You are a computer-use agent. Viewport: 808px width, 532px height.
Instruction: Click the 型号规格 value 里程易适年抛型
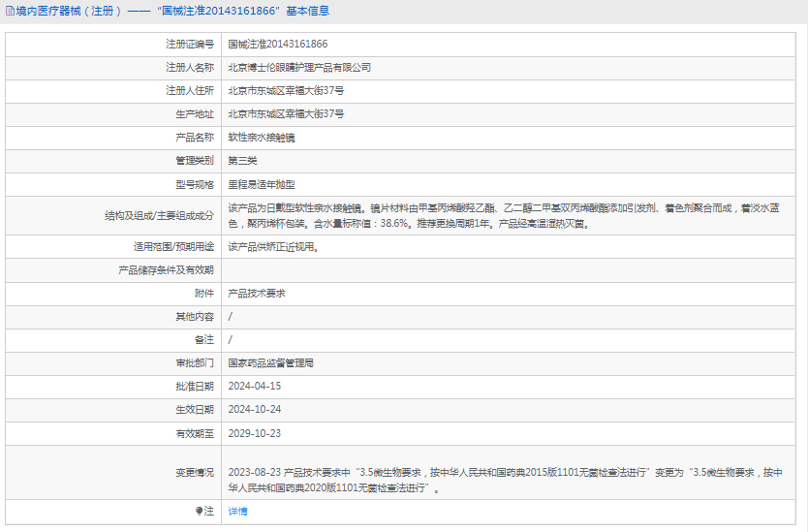click(262, 184)
